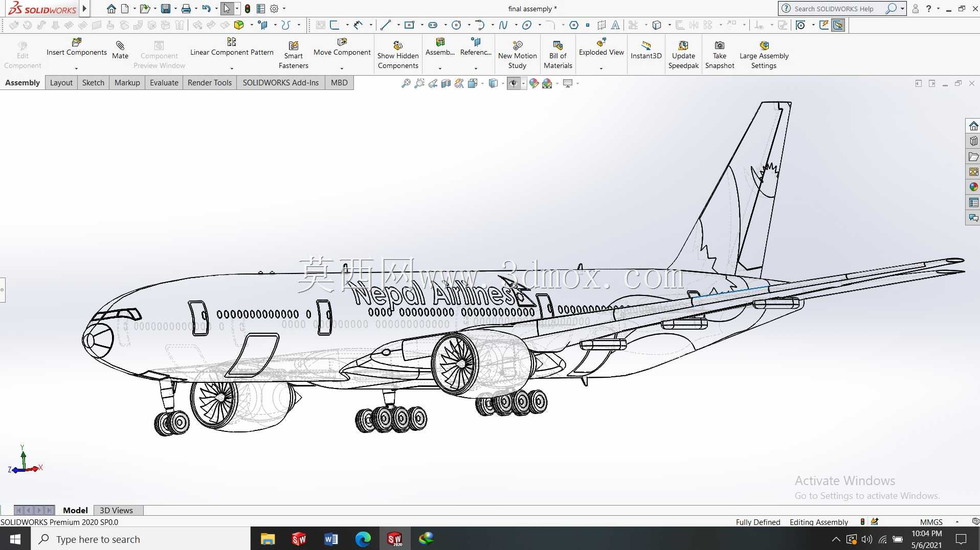Click Update Speedpak

point(683,55)
